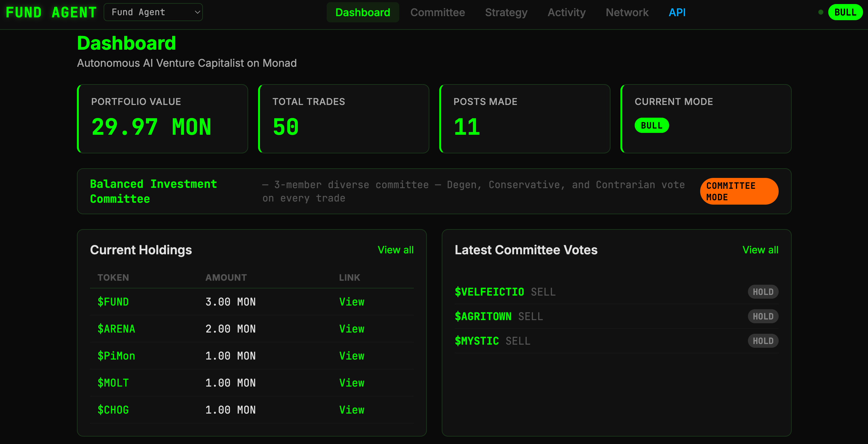Open the View link for $CHOG
The width and height of the screenshot is (868, 444).
click(x=351, y=410)
